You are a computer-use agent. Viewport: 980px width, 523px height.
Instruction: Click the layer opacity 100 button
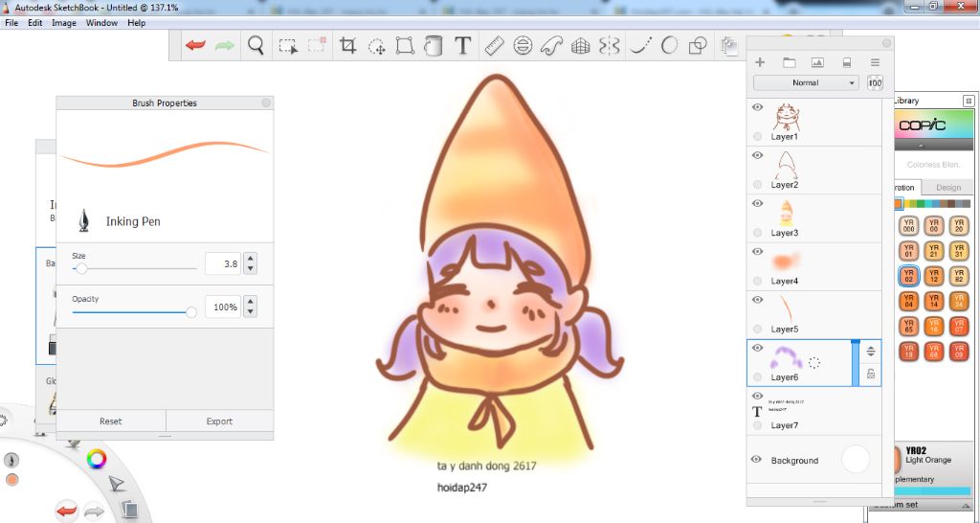[x=875, y=82]
